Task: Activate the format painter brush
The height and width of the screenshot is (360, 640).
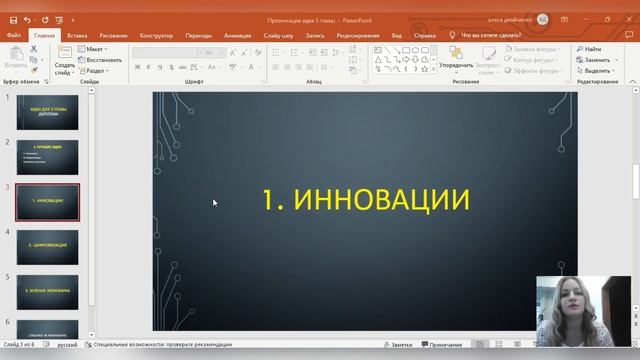Action: 34,70
